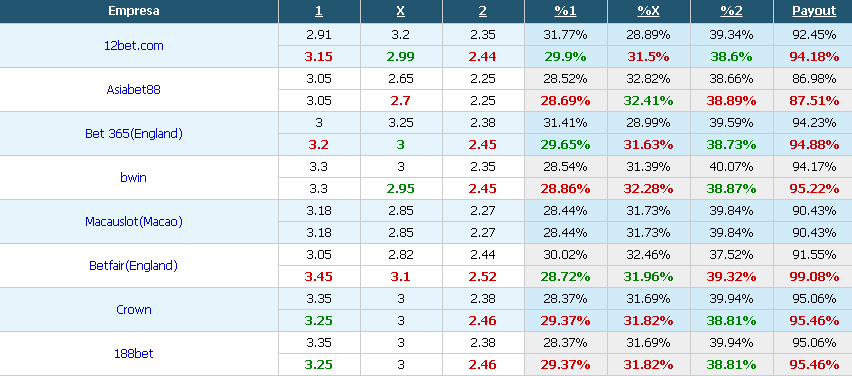
Task: Open the Asiabet88 bookmaker link
Action: point(134,90)
